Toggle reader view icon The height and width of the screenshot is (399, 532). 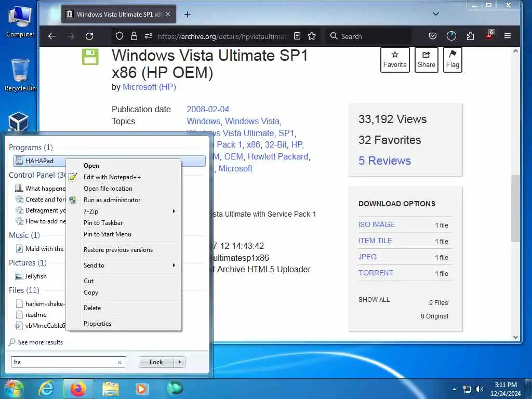tap(297, 36)
